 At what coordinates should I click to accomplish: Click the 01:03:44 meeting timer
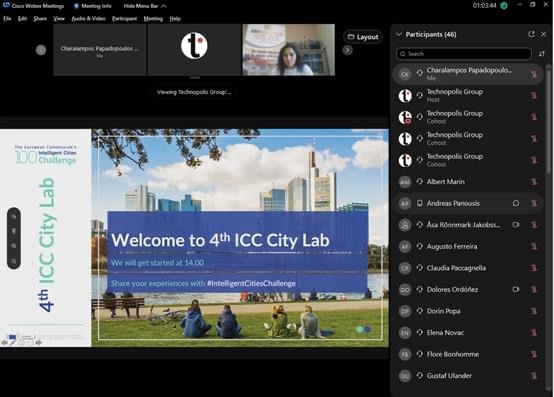click(484, 6)
